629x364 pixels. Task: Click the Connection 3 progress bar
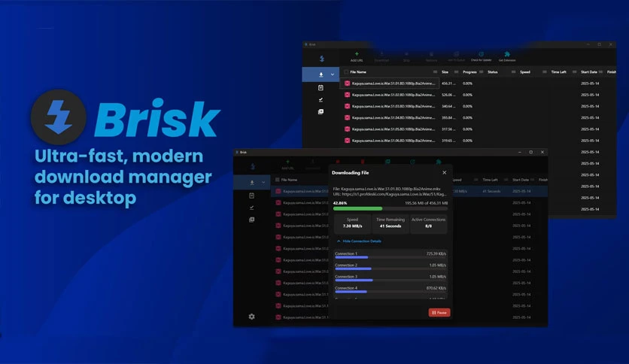point(390,281)
